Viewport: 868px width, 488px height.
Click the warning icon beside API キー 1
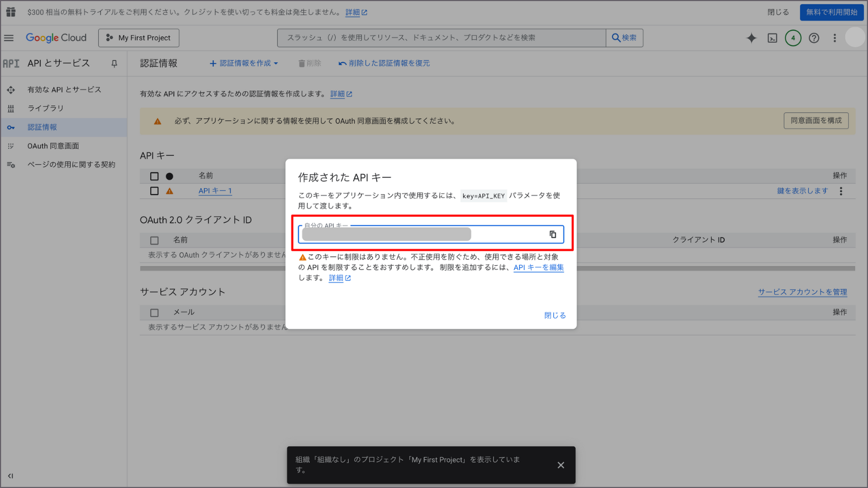[170, 191]
